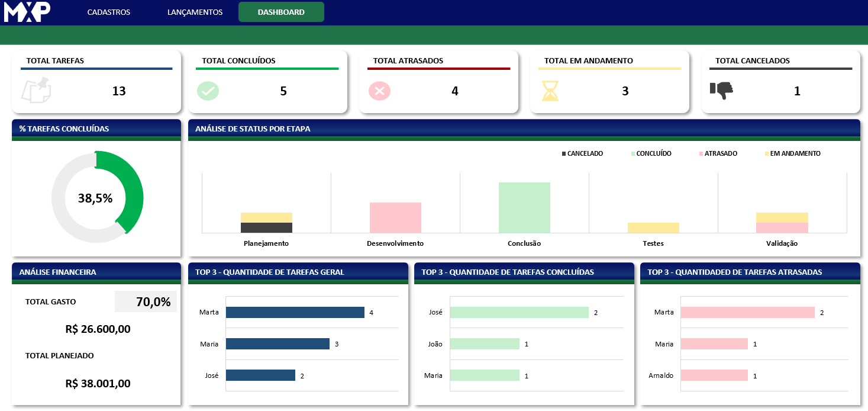Switch to the Lançamentos tab
Image resolution: width=868 pixels, height=411 pixels.
click(195, 12)
